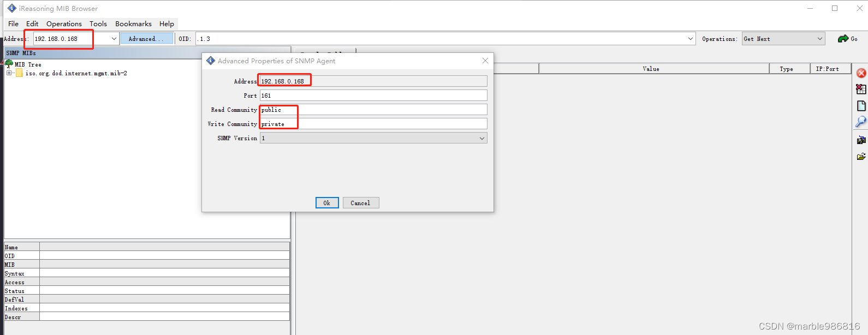Open the SNMP Version dropdown

[373, 138]
